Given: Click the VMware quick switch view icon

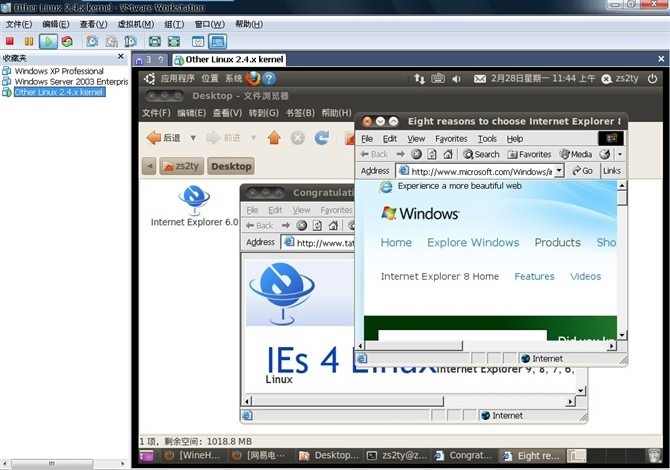Looking at the screenshot, I should (174, 41).
